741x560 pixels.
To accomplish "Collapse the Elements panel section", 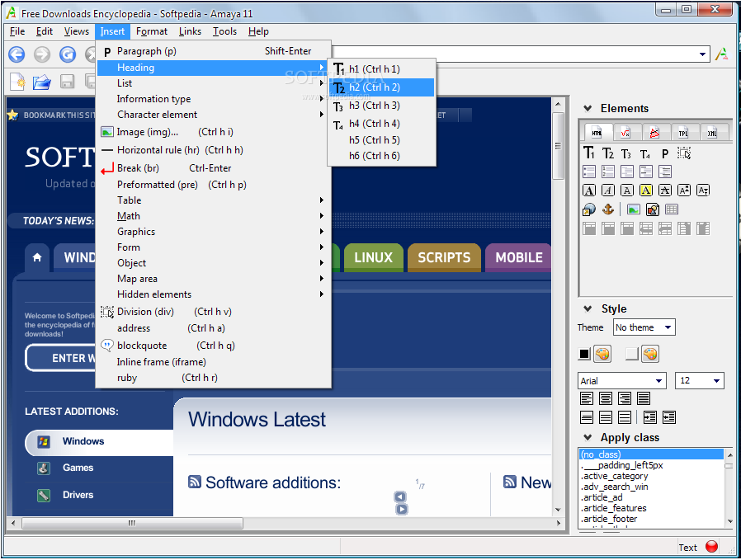I will 588,108.
